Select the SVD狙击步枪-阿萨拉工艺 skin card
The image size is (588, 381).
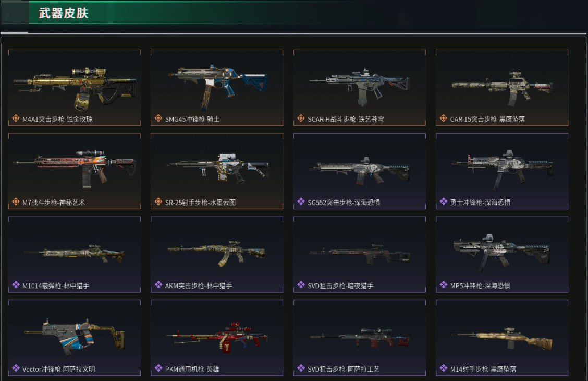pyautogui.click(x=359, y=338)
